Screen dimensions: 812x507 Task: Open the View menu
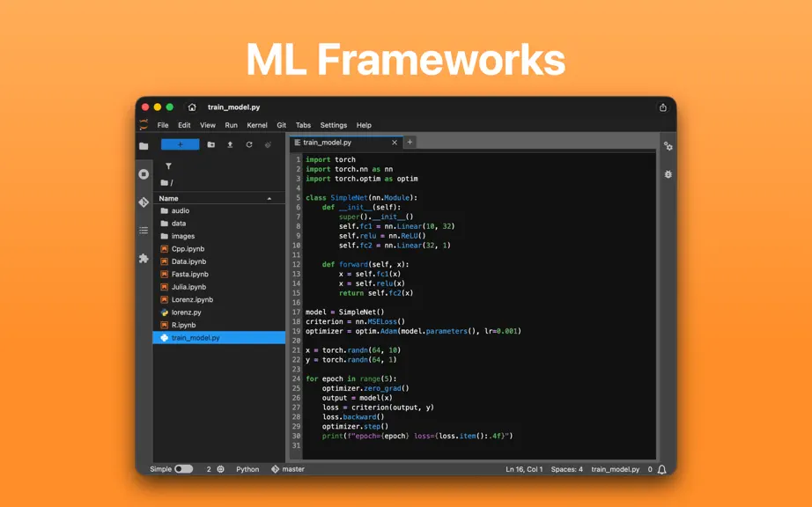point(208,125)
